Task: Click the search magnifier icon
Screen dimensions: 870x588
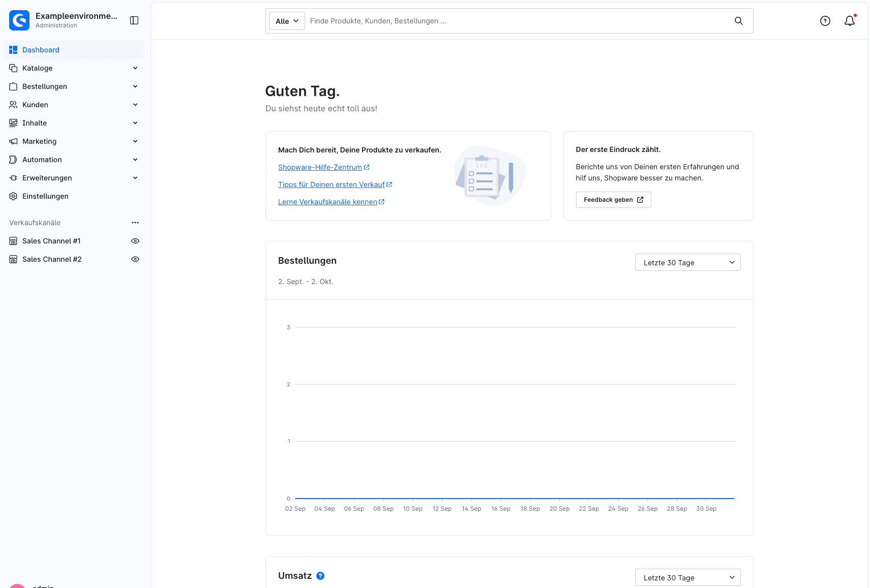Action: point(739,21)
